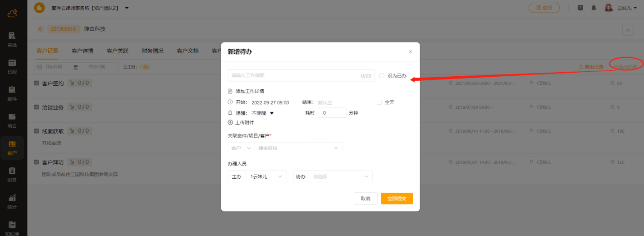Click the notification bell icon
The height and width of the screenshot is (236, 644).
[x=594, y=8]
